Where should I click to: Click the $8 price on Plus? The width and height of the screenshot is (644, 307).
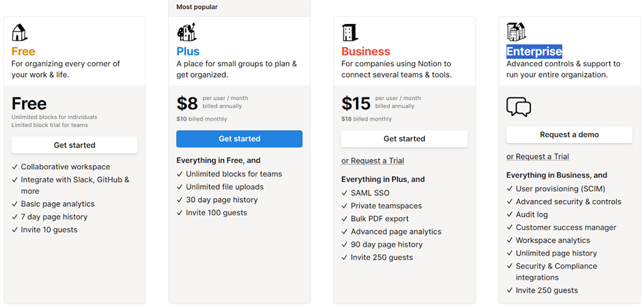tap(187, 103)
